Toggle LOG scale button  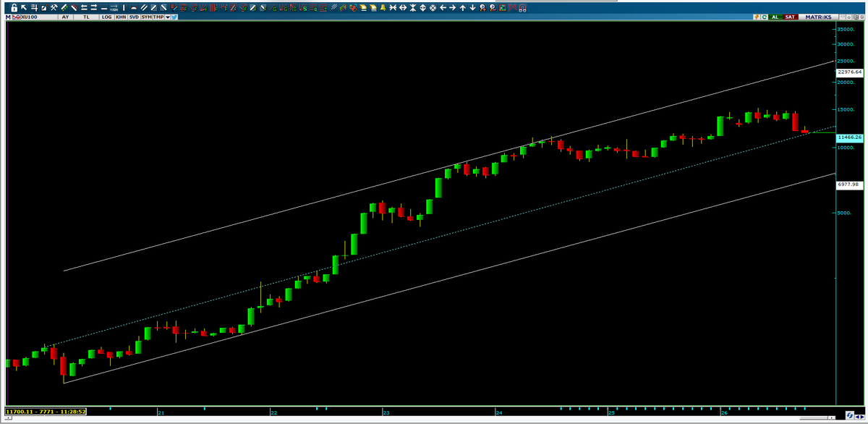point(106,17)
